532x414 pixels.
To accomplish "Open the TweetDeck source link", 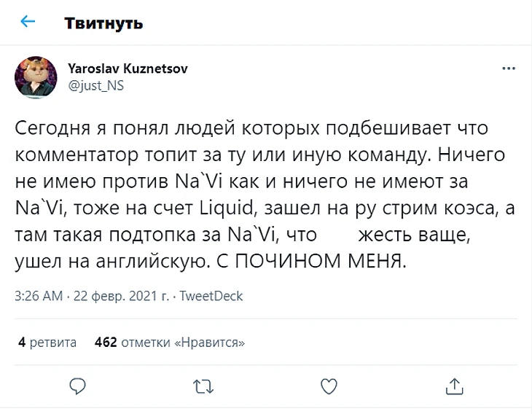I will pyautogui.click(x=211, y=297).
